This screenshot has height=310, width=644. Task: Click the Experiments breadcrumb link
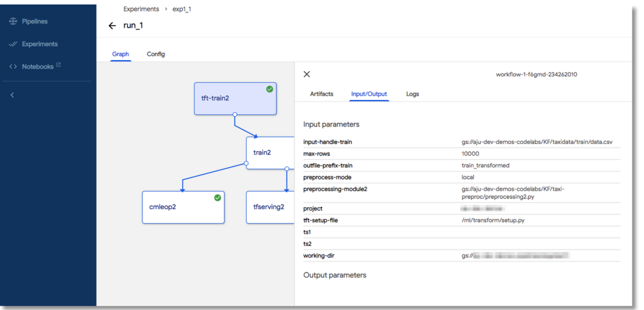point(141,9)
